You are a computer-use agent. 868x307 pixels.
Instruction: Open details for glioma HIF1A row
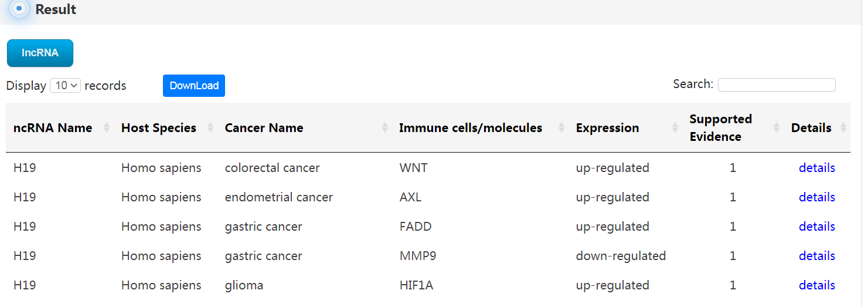(x=817, y=285)
